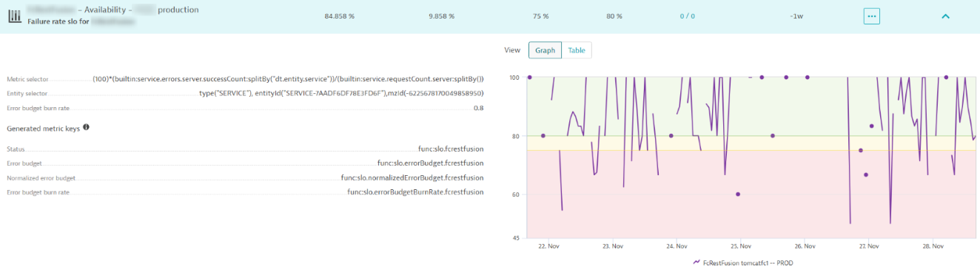
Task: Click the Metric selector expression text
Action: click(288, 78)
